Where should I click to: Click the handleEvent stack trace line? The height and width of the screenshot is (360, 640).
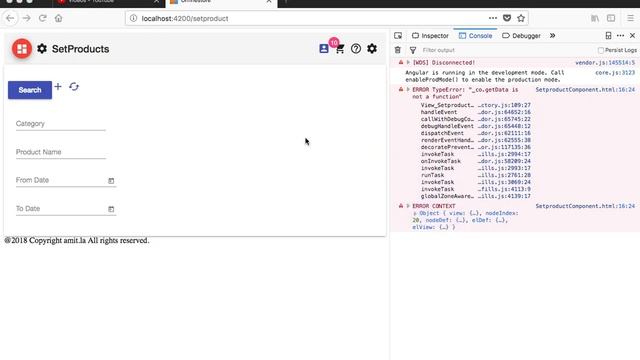click(476, 112)
